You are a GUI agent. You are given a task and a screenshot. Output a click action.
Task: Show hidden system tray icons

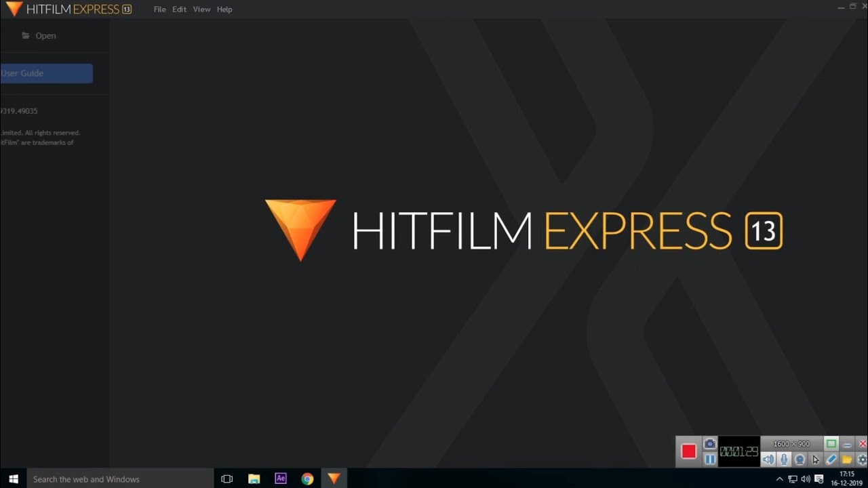pos(779,479)
